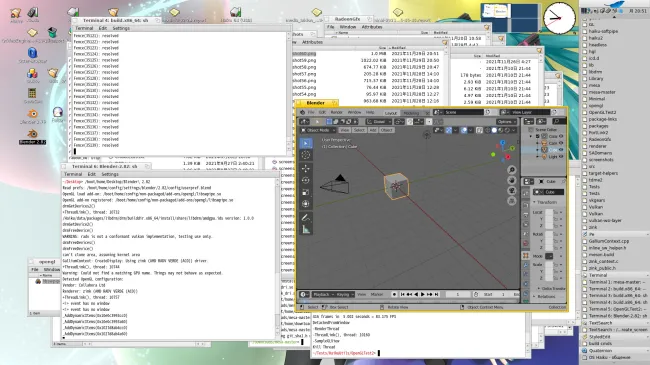Hide the Light object with eye icon
Screen dimensions: 650x365
pyautogui.click(x=561, y=157)
